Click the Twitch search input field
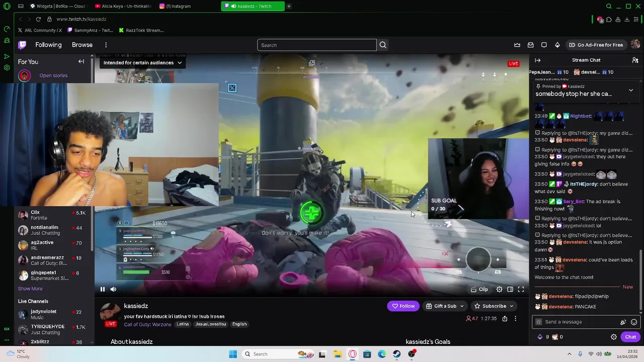 tap(317, 45)
